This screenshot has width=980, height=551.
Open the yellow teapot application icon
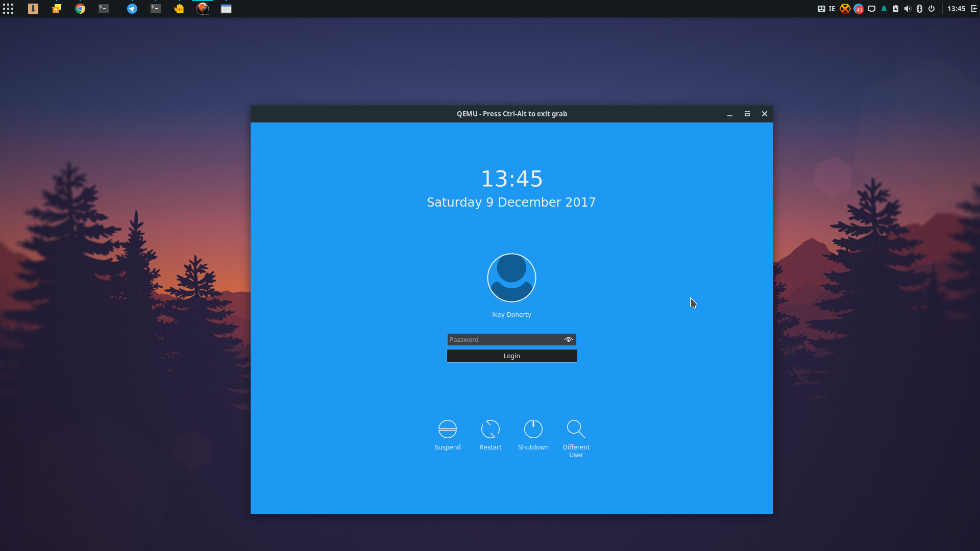179,9
